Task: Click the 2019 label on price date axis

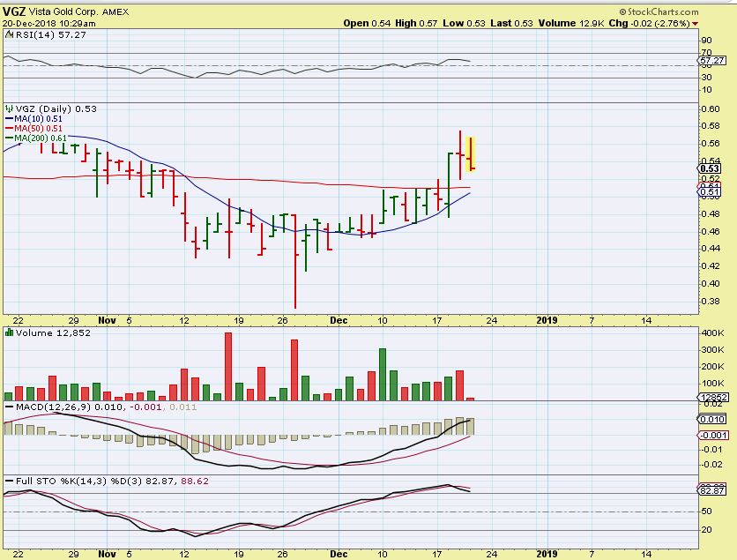Action: tap(547, 321)
